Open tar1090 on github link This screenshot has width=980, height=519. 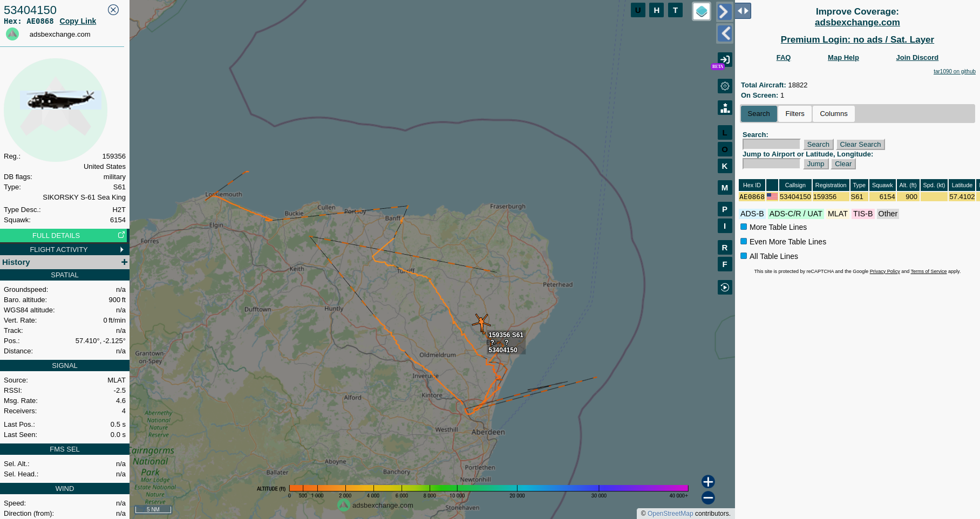[954, 71]
